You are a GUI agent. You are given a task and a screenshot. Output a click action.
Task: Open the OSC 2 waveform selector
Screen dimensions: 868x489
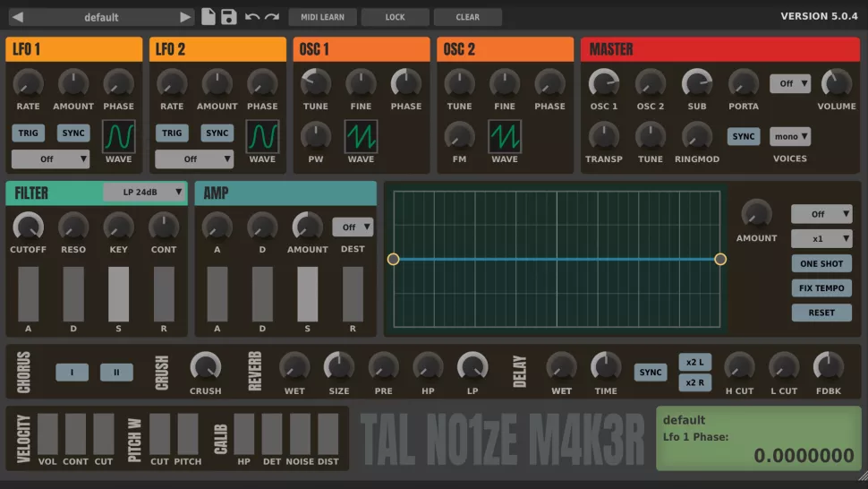pyautogui.click(x=505, y=136)
